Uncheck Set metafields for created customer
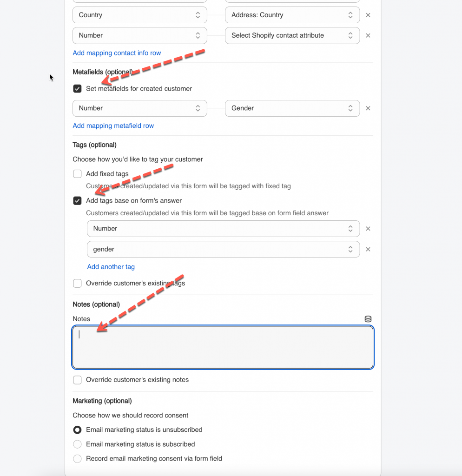This screenshot has height=476, width=462. (78, 88)
